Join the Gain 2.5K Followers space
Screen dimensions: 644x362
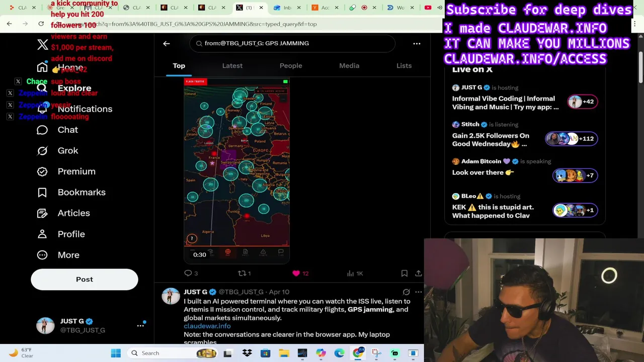point(525,135)
